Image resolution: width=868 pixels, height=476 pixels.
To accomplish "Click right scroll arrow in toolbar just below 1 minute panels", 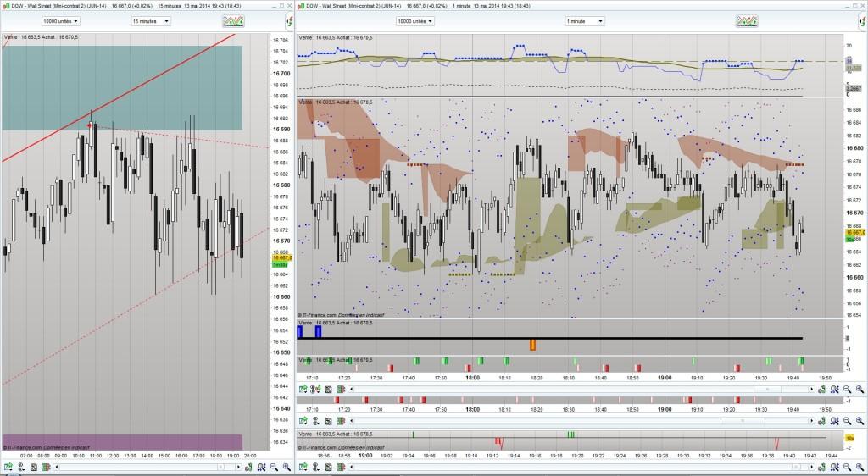I will tap(811, 390).
